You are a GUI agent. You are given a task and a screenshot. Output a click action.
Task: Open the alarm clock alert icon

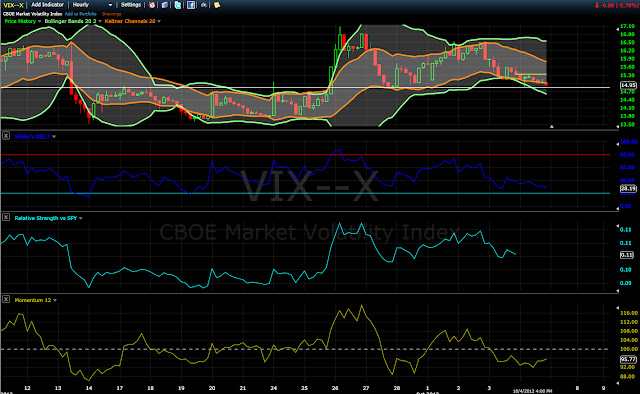152,5
